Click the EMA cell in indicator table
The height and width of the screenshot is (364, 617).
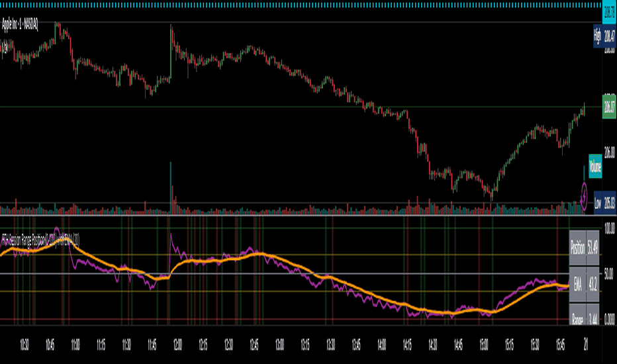[577, 285]
